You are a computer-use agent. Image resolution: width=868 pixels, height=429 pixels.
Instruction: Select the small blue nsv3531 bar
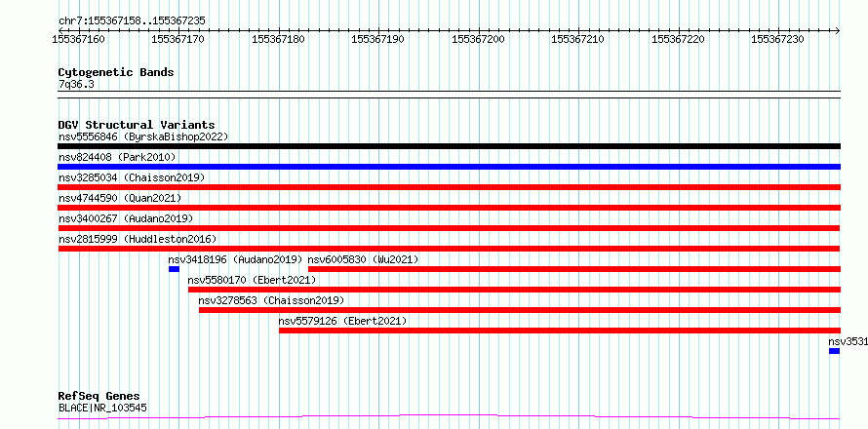point(834,351)
